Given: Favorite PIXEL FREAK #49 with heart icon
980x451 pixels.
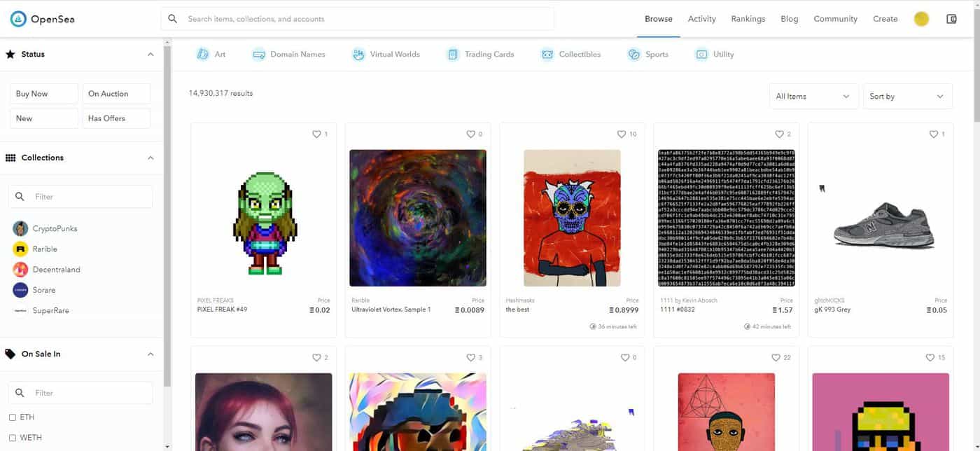Looking at the screenshot, I should (x=316, y=134).
